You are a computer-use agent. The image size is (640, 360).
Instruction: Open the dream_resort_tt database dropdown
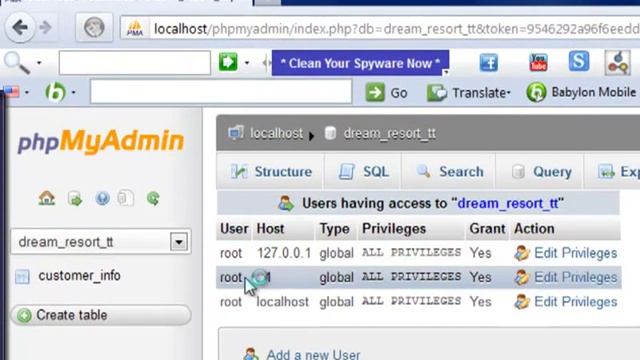(179, 242)
